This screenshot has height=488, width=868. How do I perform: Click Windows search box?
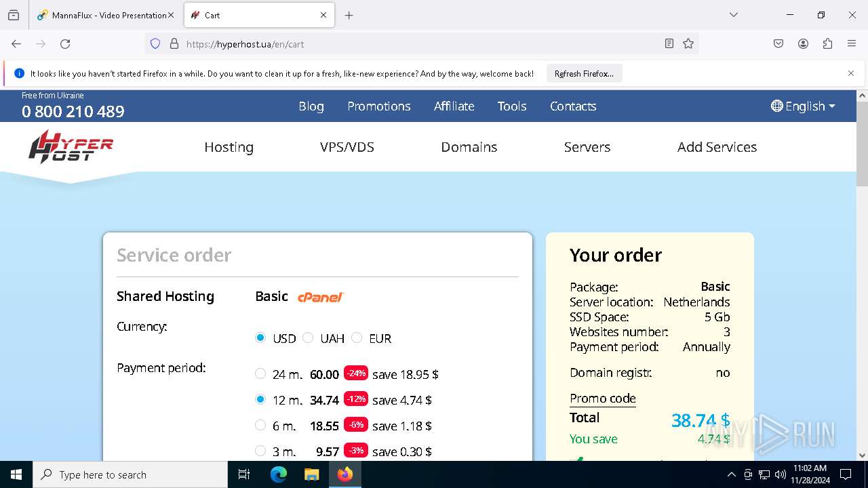(x=130, y=474)
